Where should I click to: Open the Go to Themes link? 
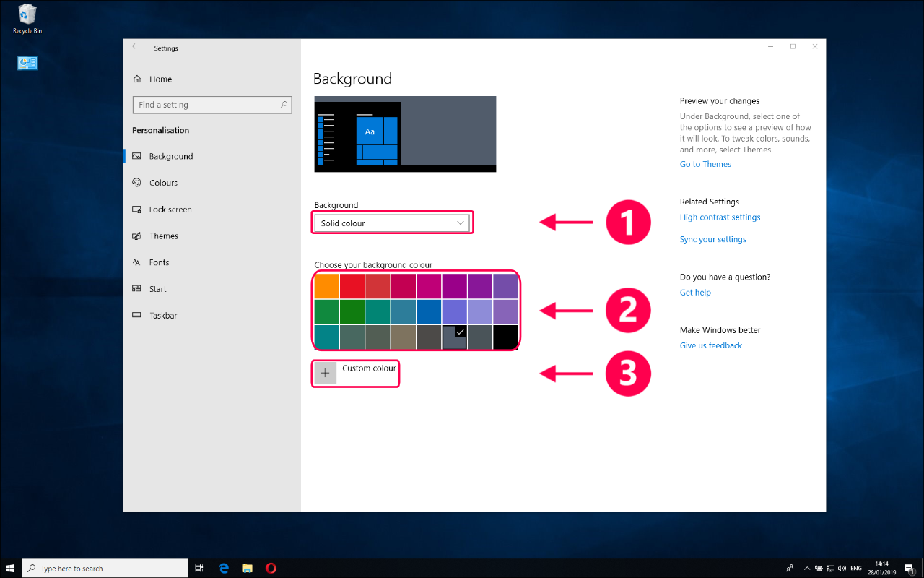705,164
